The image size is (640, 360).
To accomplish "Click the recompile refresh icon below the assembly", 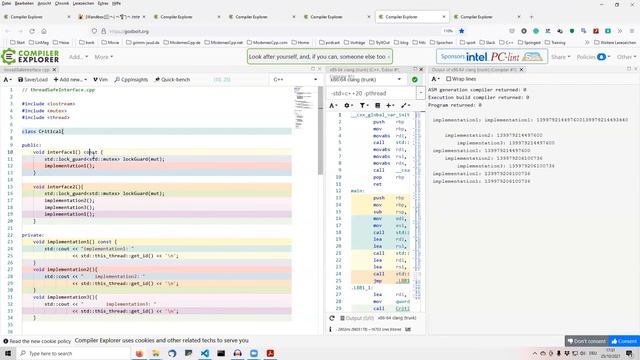I will click(332, 318).
